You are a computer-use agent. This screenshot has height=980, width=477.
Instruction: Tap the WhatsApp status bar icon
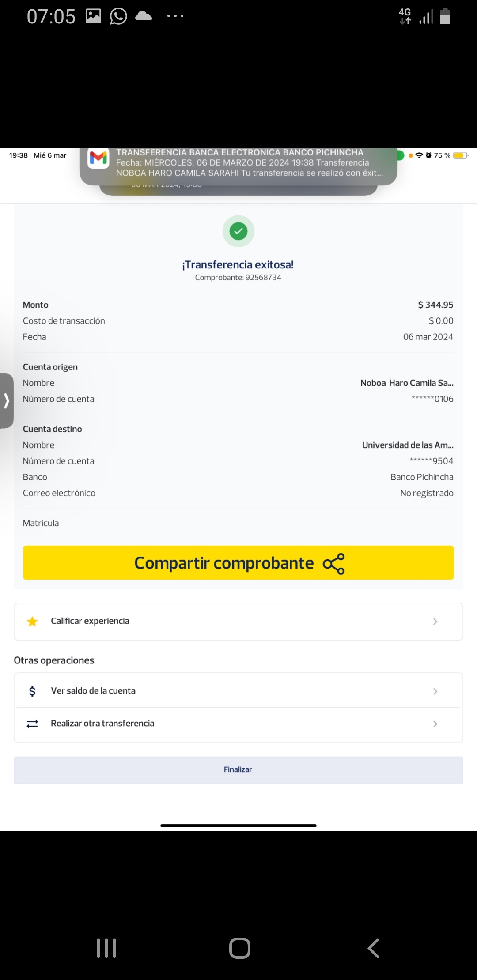click(118, 17)
